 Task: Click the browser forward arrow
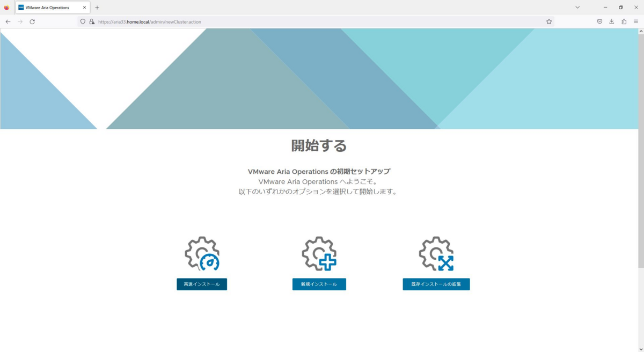point(20,21)
